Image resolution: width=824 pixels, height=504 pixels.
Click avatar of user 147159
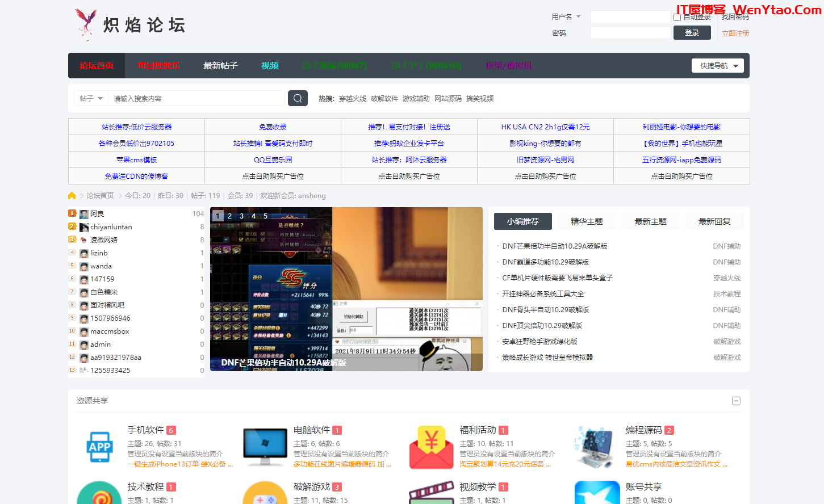coord(84,279)
